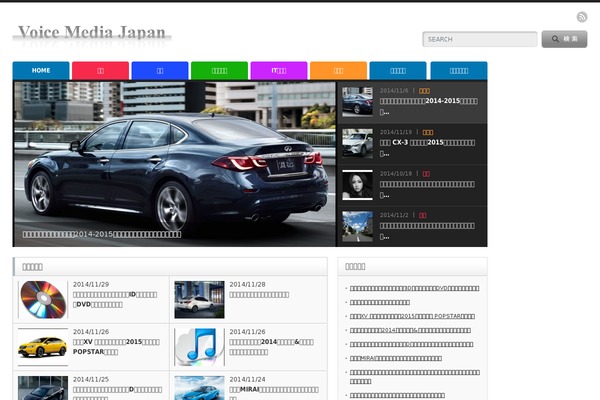The image size is (600, 400).
Task: Click the blue music note icon thumbnail
Action: click(x=199, y=347)
